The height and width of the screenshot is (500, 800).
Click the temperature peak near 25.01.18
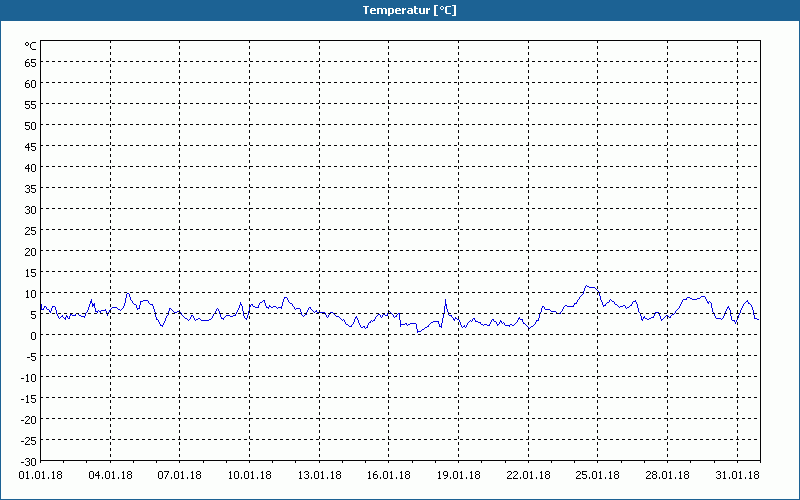coord(587,286)
